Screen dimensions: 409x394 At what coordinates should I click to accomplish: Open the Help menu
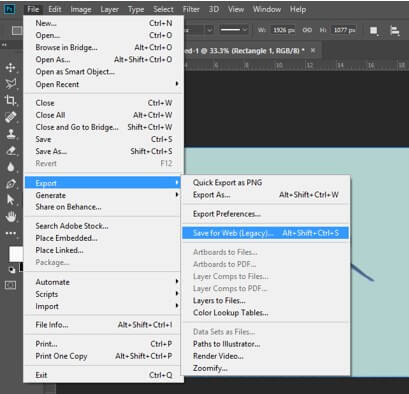tap(298, 9)
